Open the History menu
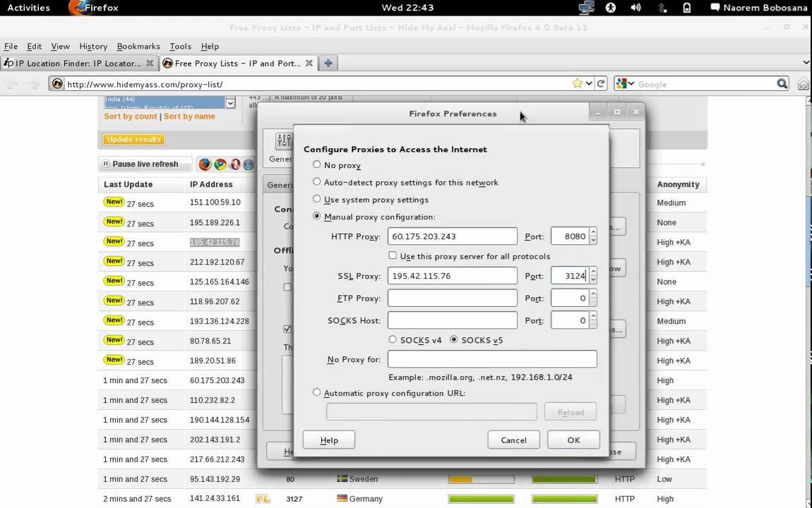Viewport: 812px width, 508px height. click(93, 46)
